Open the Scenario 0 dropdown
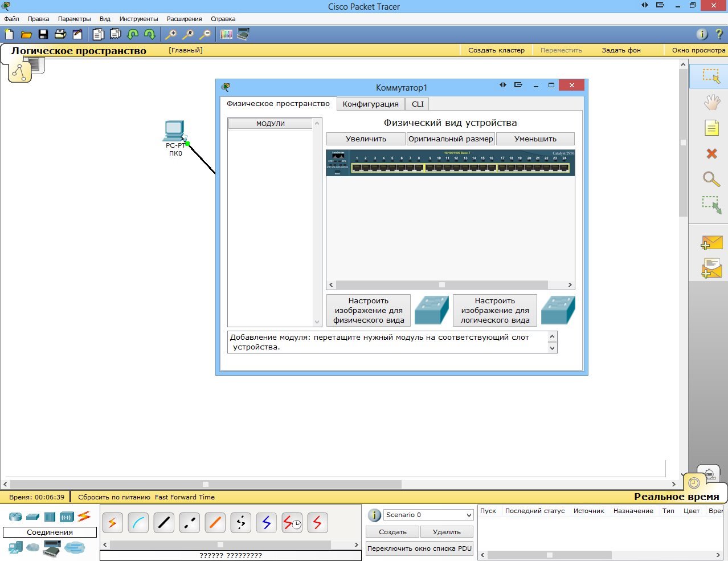Screen dimensions: 728x561 [428, 515]
